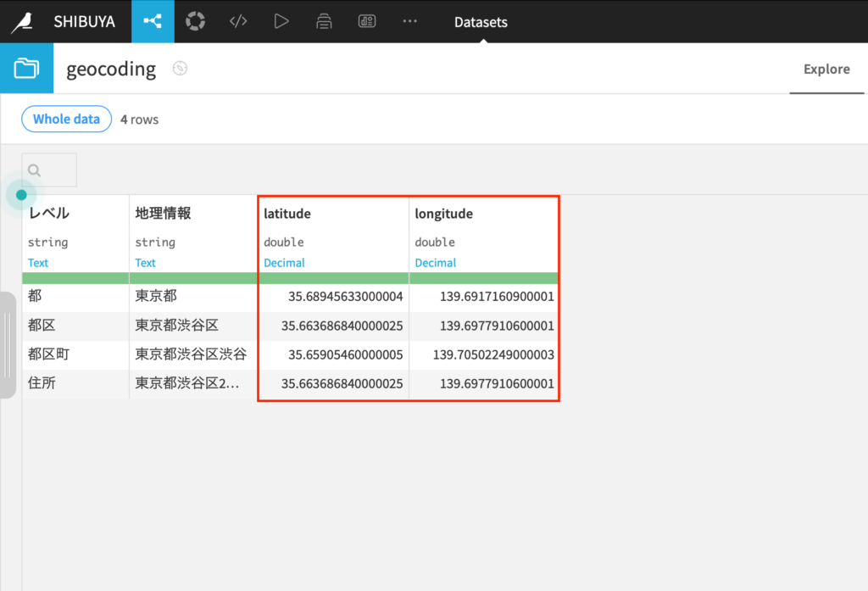
Task: Open the ellipsis overflow menu in navbar
Action: click(x=410, y=21)
